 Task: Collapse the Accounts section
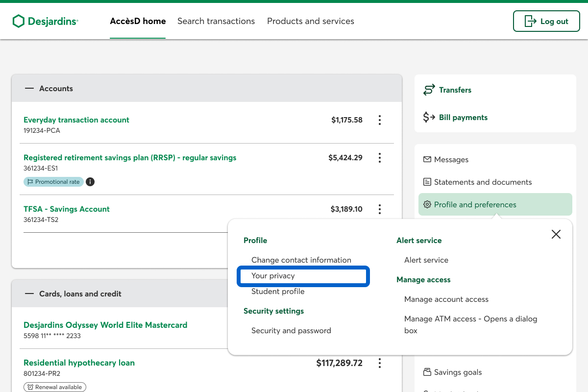coord(29,89)
